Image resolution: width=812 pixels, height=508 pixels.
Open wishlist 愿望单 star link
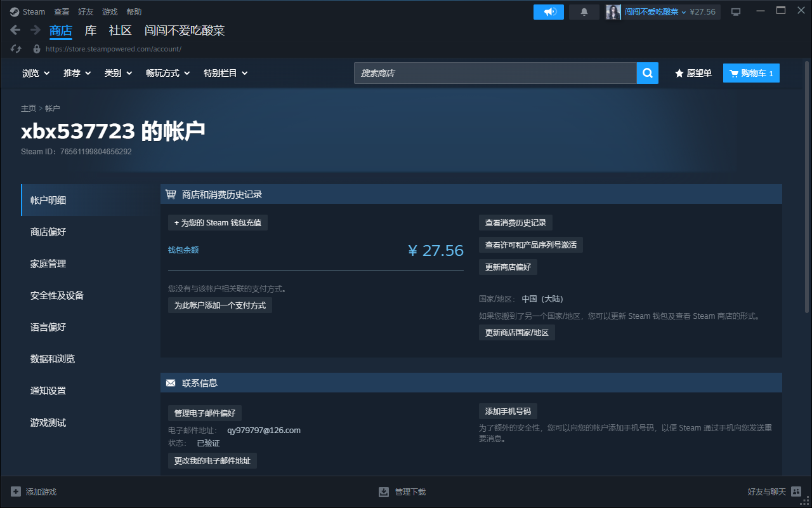(693, 73)
